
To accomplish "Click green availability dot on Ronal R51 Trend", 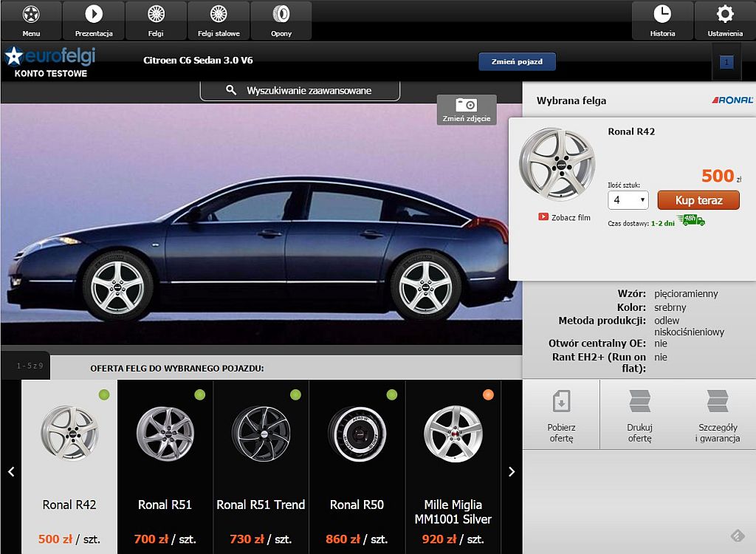I will (x=295, y=394).
